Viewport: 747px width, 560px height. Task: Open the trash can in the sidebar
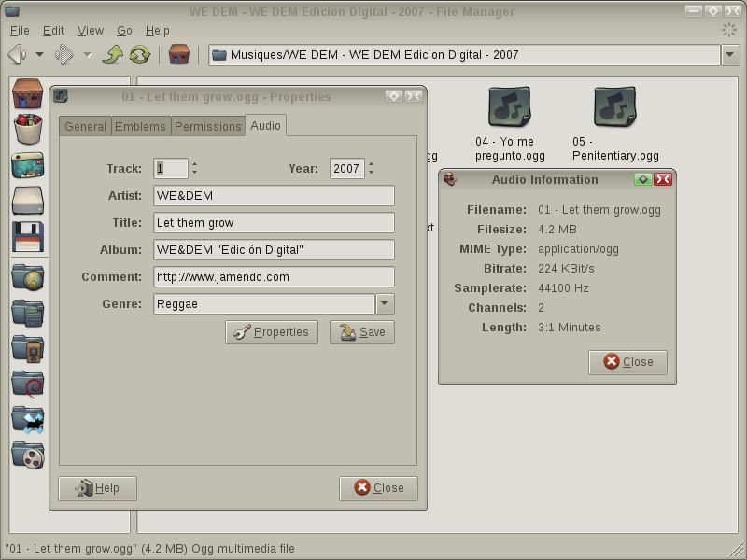click(x=28, y=129)
